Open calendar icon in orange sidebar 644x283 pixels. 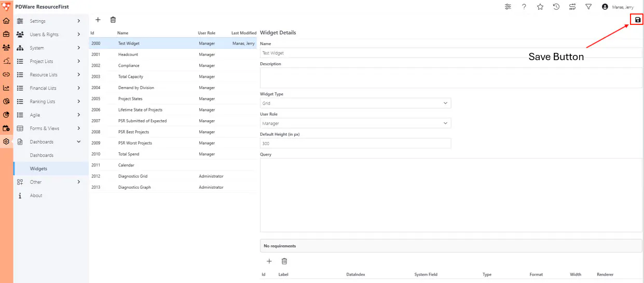(6, 128)
